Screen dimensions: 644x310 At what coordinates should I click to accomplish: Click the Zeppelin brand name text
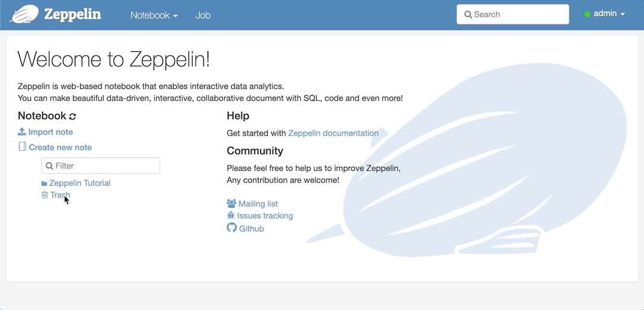72,14
